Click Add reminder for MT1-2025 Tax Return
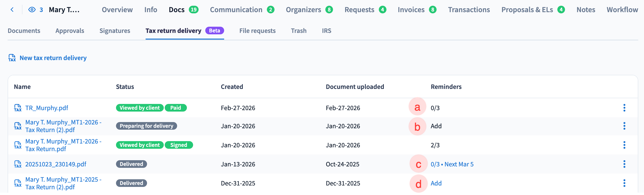644x195 pixels. click(436, 183)
